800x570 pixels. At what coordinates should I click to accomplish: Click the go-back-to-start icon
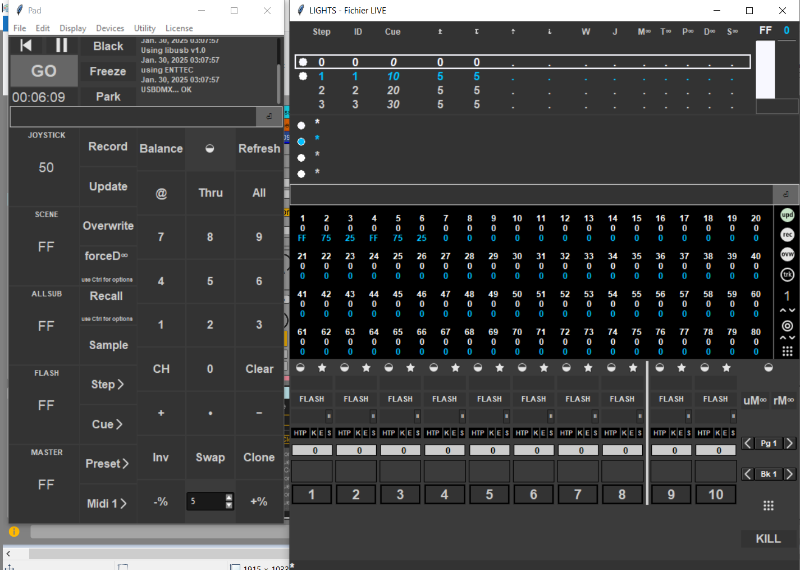[26, 45]
